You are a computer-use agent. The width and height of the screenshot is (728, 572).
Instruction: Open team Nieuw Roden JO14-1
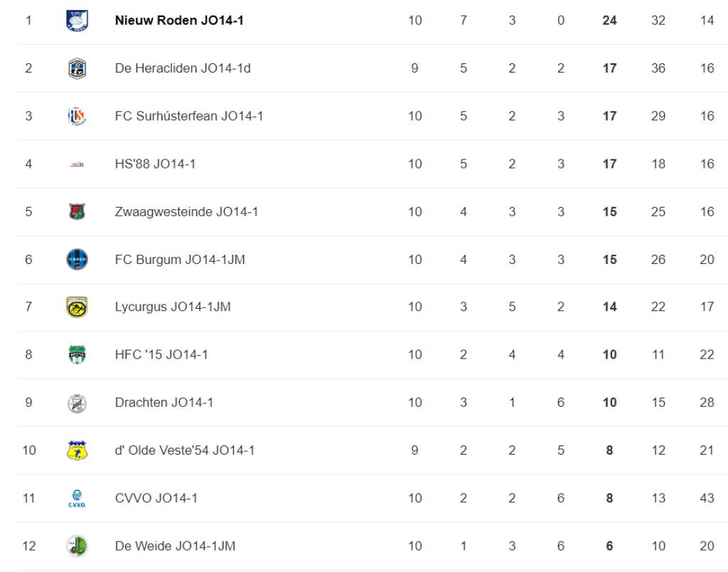pyautogui.click(x=179, y=21)
